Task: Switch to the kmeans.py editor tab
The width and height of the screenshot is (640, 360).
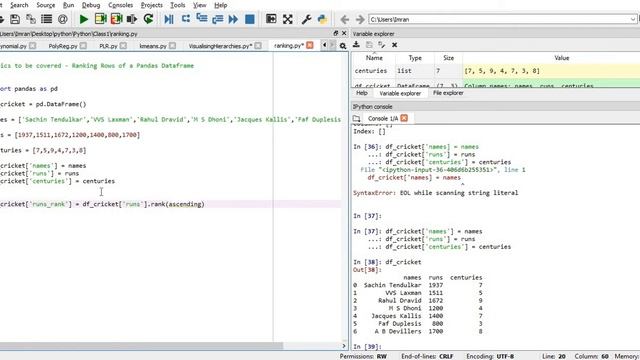Action: (153, 46)
